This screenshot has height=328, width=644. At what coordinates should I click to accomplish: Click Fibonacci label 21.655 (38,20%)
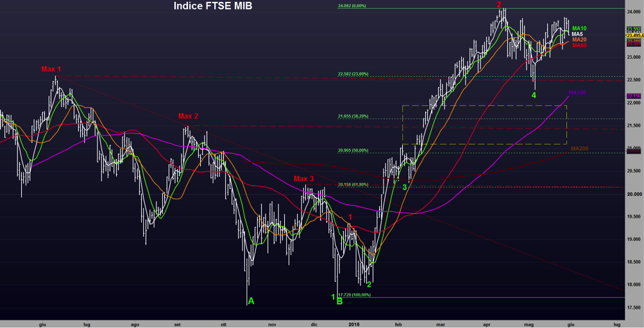pyautogui.click(x=353, y=116)
